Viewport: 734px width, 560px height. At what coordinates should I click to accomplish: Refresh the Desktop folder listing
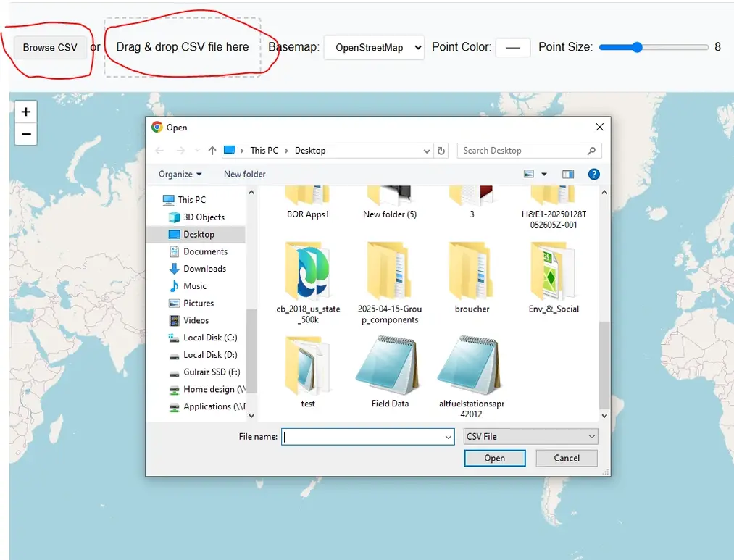441,151
